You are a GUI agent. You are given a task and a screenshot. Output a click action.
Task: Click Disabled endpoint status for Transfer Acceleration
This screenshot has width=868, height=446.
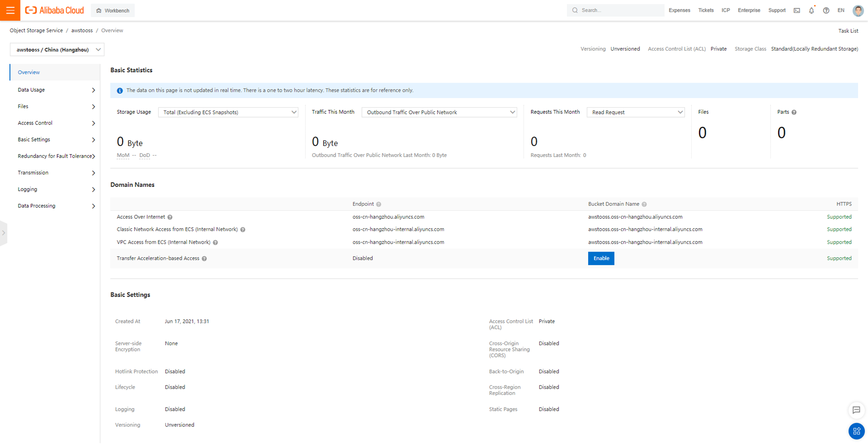[362, 259]
